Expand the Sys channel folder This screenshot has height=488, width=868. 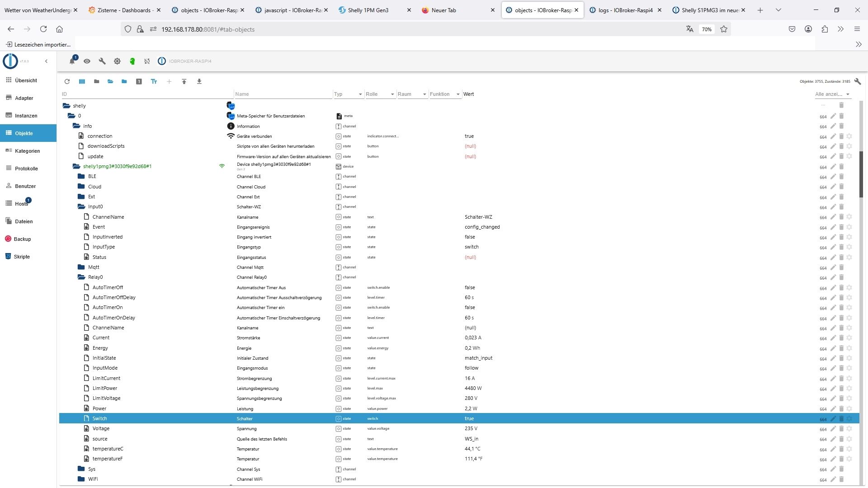(81, 469)
